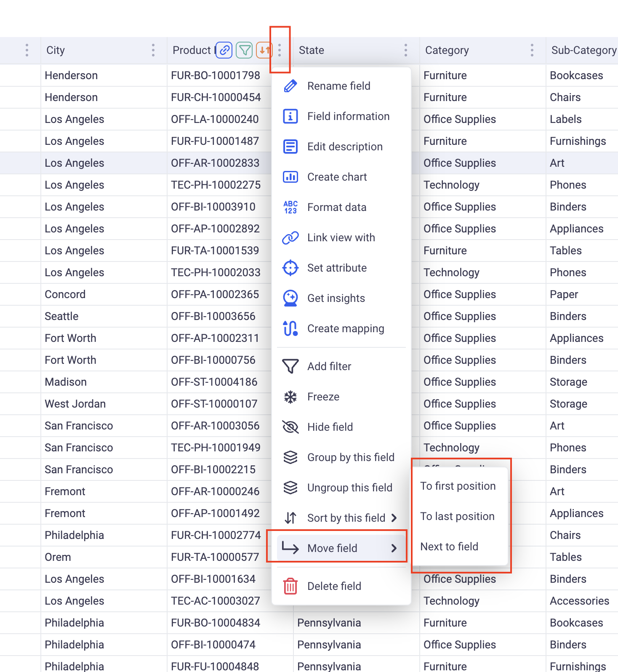
Task: Click the Henderson cell in first row
Action: pyautogui.click(x=71, y=75)
